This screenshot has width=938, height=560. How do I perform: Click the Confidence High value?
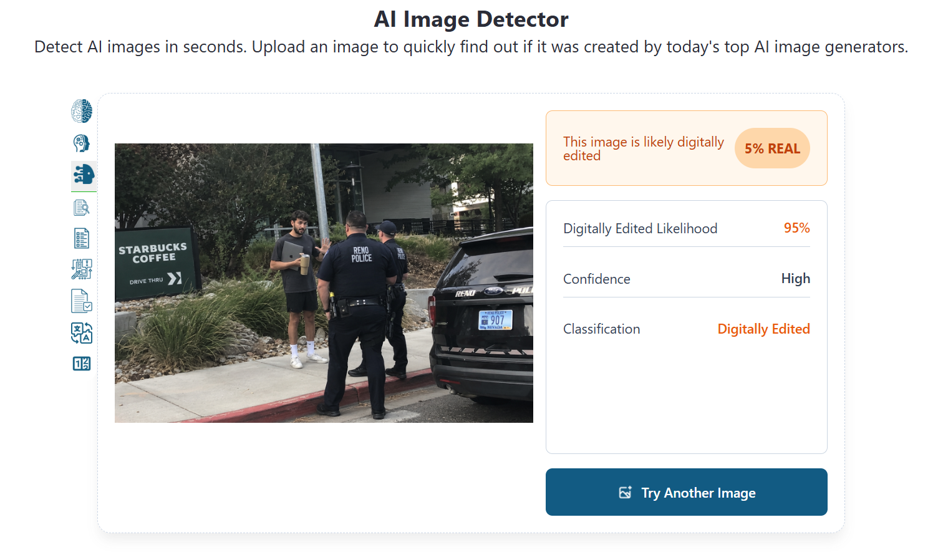click(x=795, y=279)
